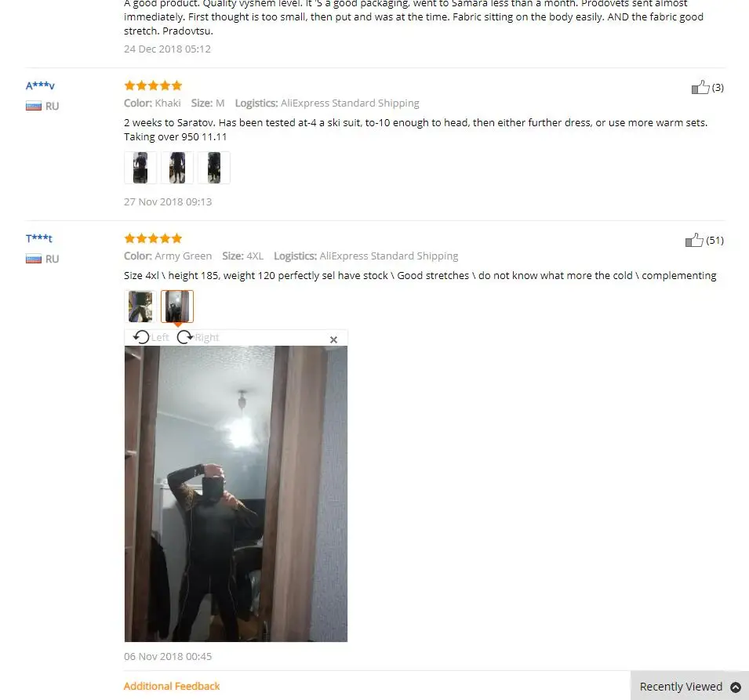Expand the Recently Viewed panel arrow
The width and height of the screenshot is (749, 700).
tap(736, 687)
